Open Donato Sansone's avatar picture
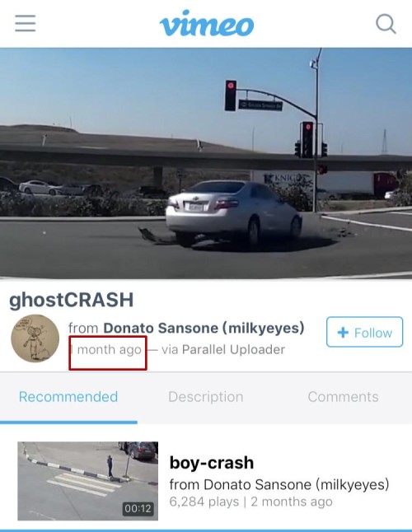Screen dimensions: 412x532 35,338
